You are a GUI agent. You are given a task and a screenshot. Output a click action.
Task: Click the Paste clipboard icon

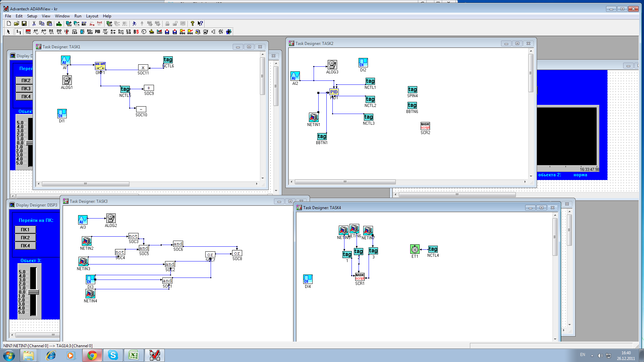49,23
